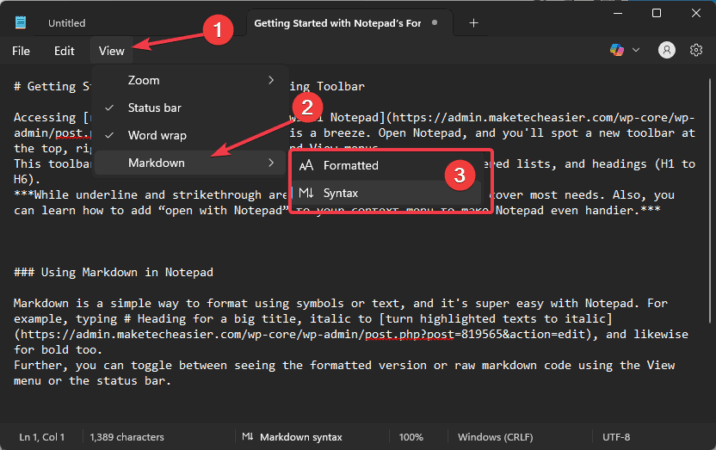Click the 1,389 characters status entry
This screenshot has height=450, width=716.
[127, 437]
